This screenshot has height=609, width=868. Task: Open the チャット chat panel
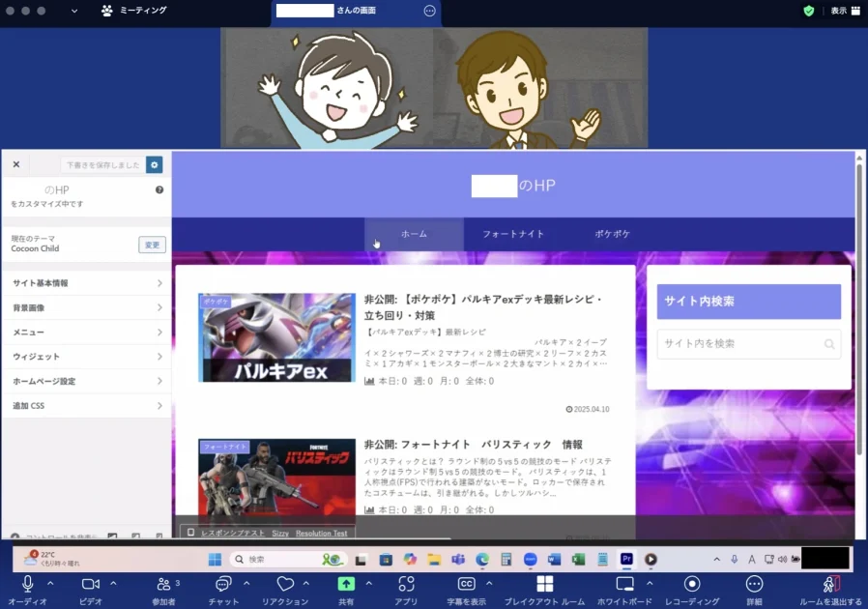(x=223, y=591)
